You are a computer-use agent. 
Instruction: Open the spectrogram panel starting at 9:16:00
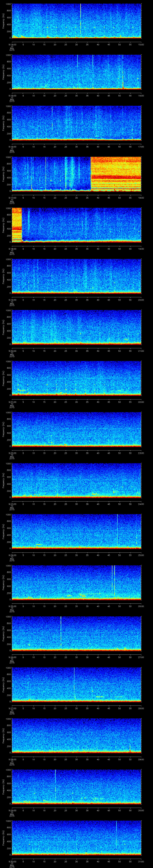[x=76, y=123]
